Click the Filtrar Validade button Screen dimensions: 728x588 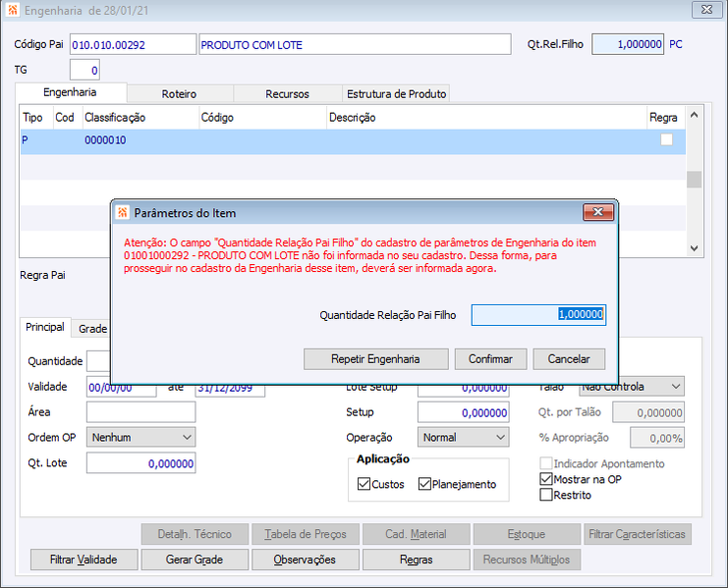point(84,560)
